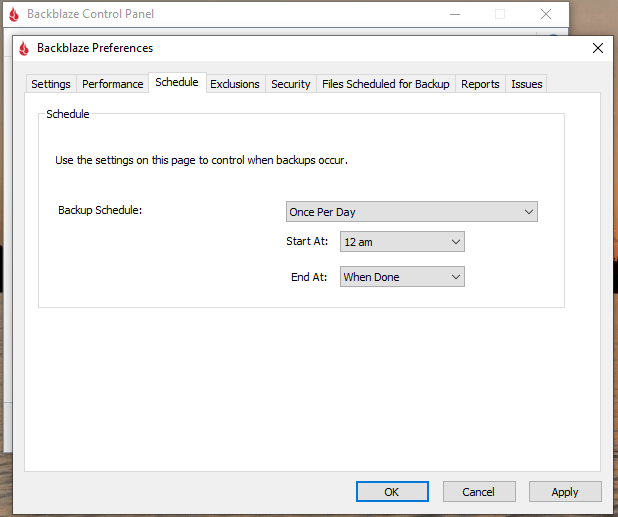The height and width of the screenshot is (517, 618).
Task: Close the Backblaze Preferences dialog
Action: (597, 48)
